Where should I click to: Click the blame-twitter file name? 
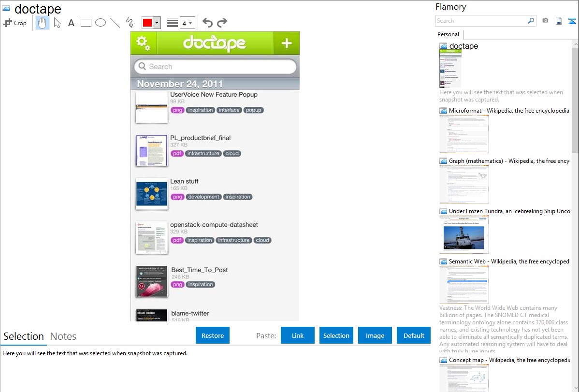(190, 313)
